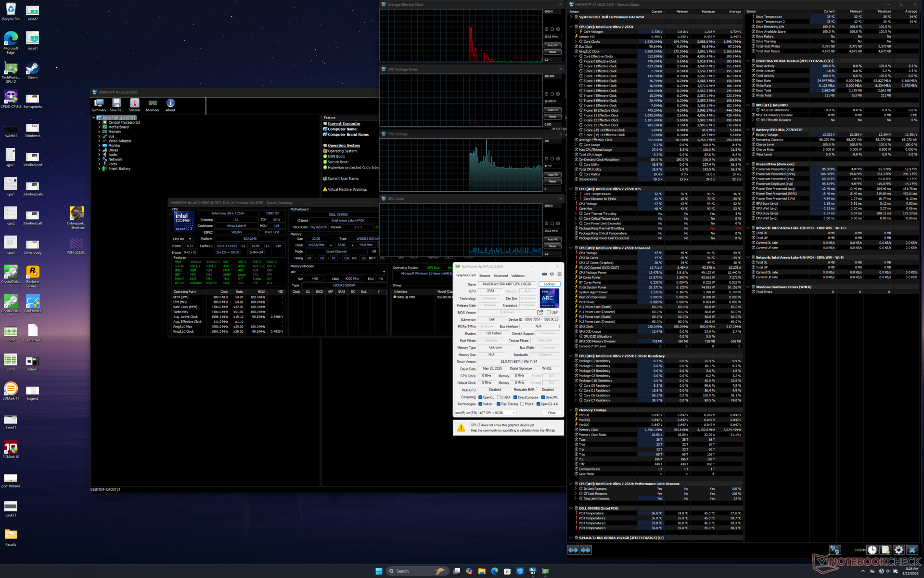Select Drives tree item in HWiNFO
The height and width of the screenshot is (578, 924).
113,150
